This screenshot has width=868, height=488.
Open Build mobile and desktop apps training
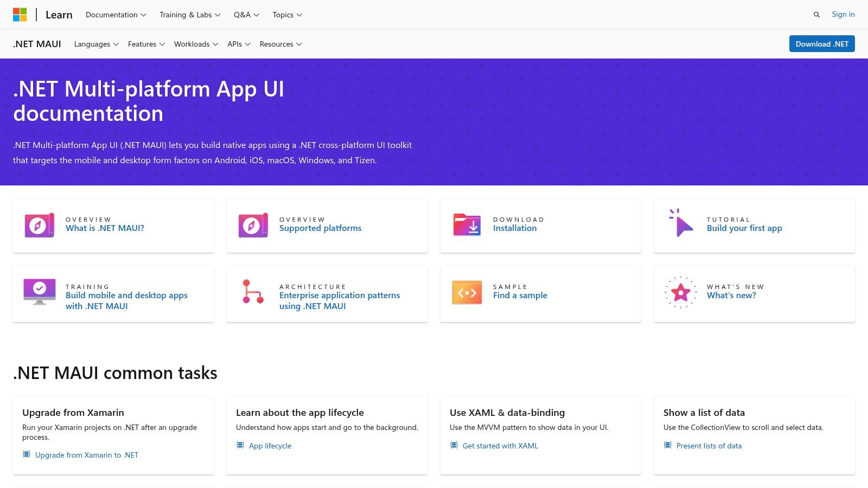click(126, 300)
